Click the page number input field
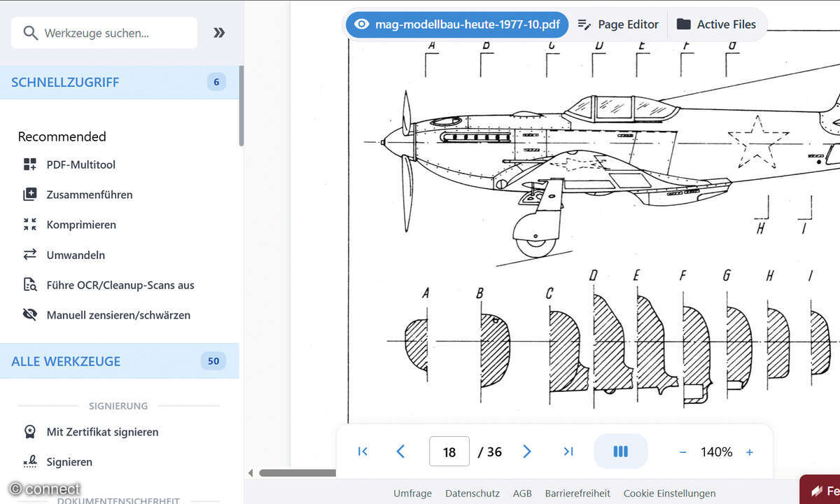840x504 pixels. [x=449, y=451]
